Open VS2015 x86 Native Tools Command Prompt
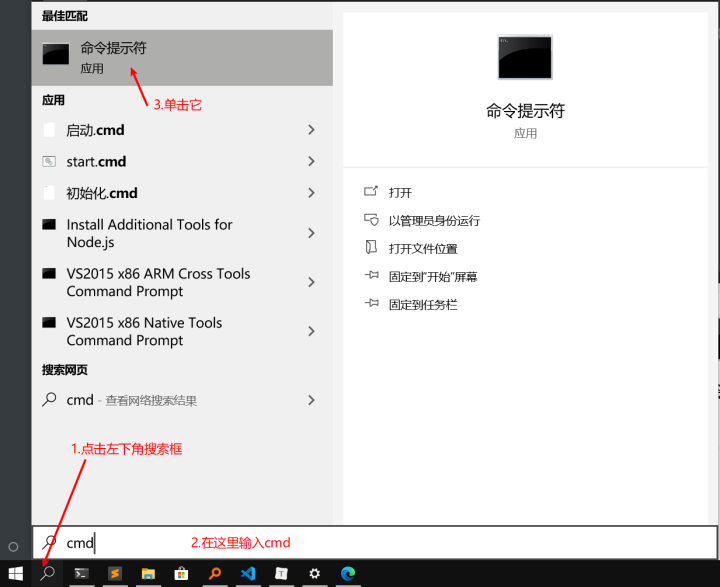This screenshot has height=587, width=720. pos(182,331)
